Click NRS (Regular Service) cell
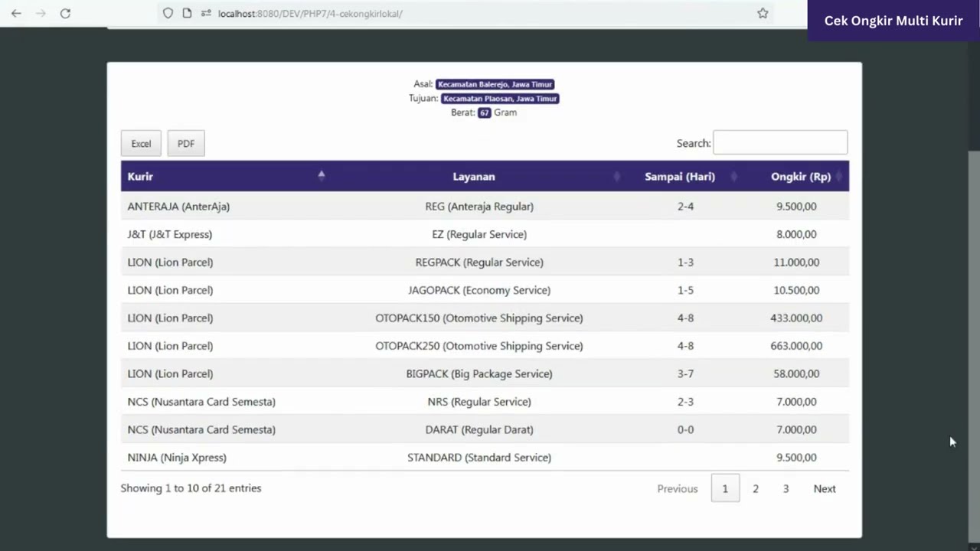This screenshot has width=980, height=551. click(x=479, y=401)
